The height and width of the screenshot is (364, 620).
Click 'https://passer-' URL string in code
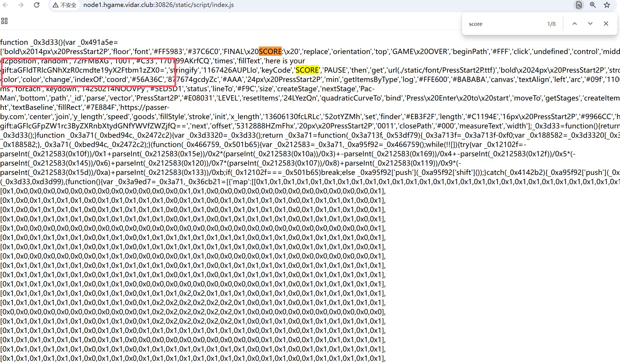[x=145, y=107]
